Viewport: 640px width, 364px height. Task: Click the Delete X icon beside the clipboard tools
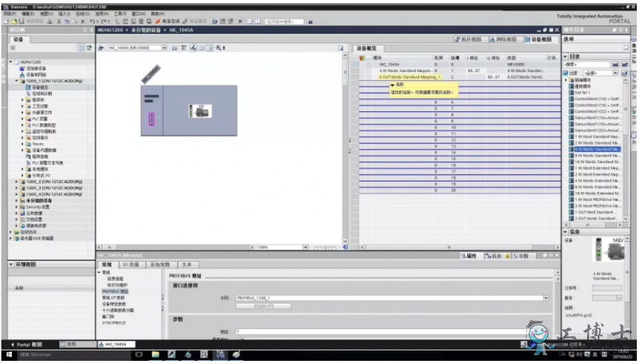pos(83,22)
